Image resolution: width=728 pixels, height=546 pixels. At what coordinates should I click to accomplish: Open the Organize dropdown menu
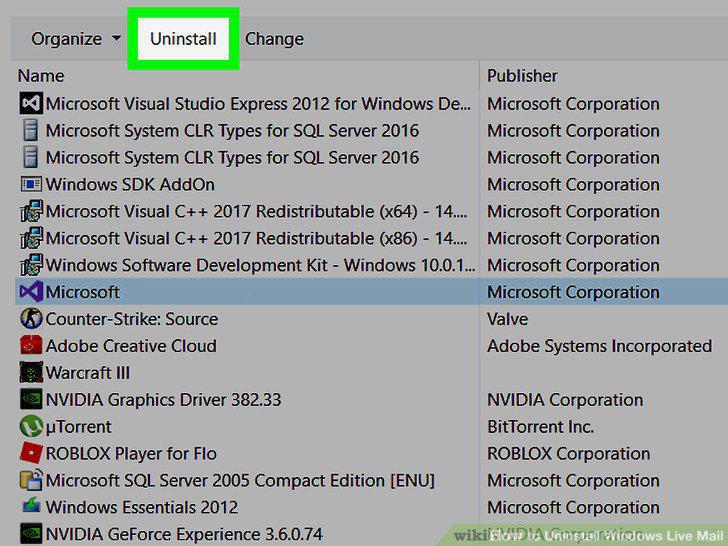76,39
